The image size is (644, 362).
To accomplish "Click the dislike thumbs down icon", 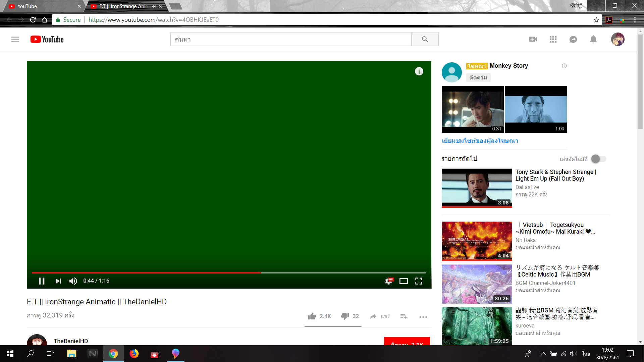I will click(345, 316).
